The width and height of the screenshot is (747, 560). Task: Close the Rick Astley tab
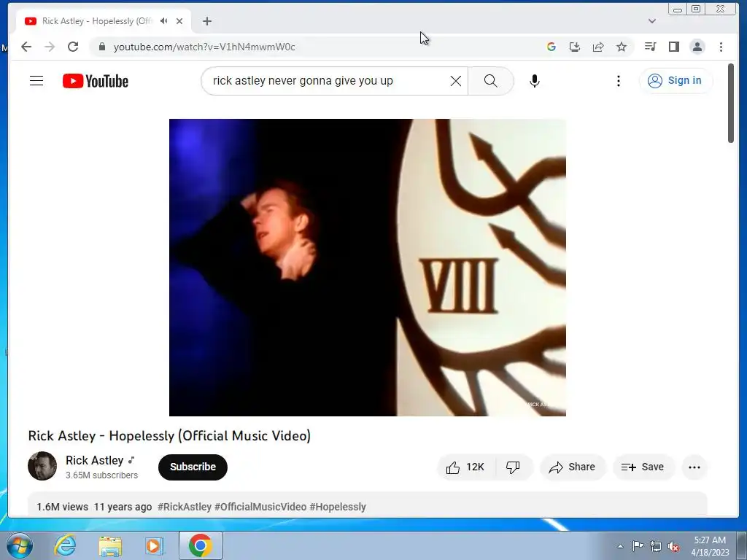(179, 21)
